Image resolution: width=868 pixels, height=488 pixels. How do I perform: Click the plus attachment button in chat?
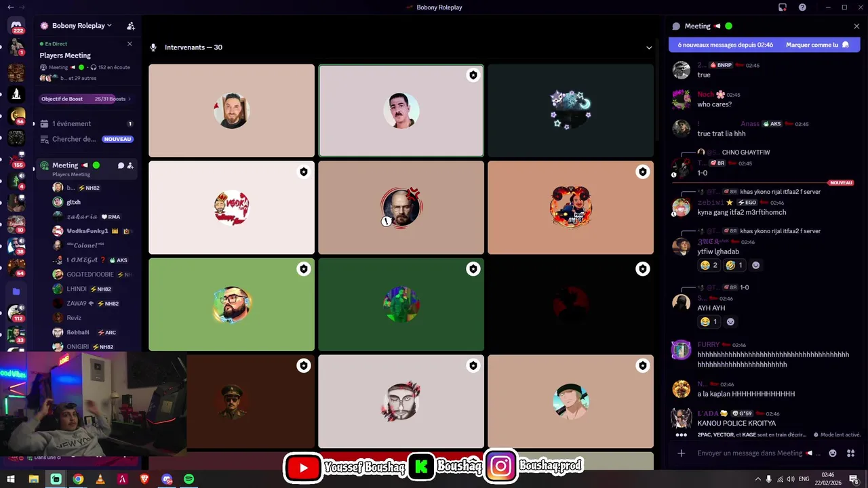[x=682, y=453]
